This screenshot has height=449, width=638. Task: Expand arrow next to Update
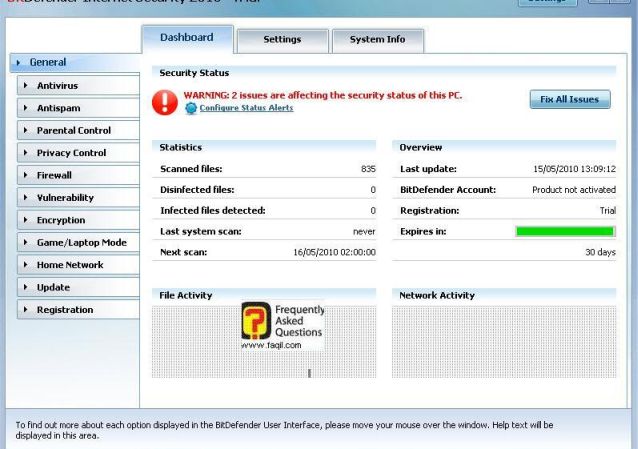tap(26, 287)
